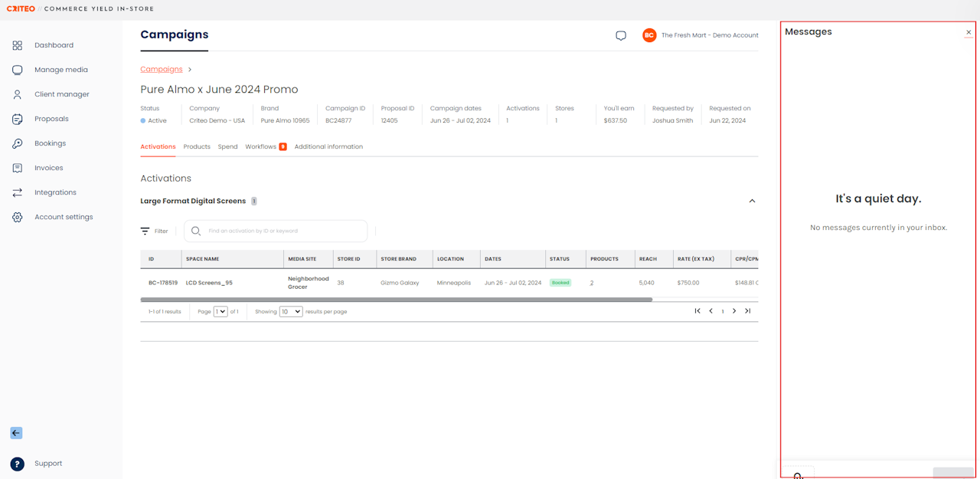Click the Filter label button
This screenshot has height=479, width=980.
pyautogui.click(x=162, y=231)
